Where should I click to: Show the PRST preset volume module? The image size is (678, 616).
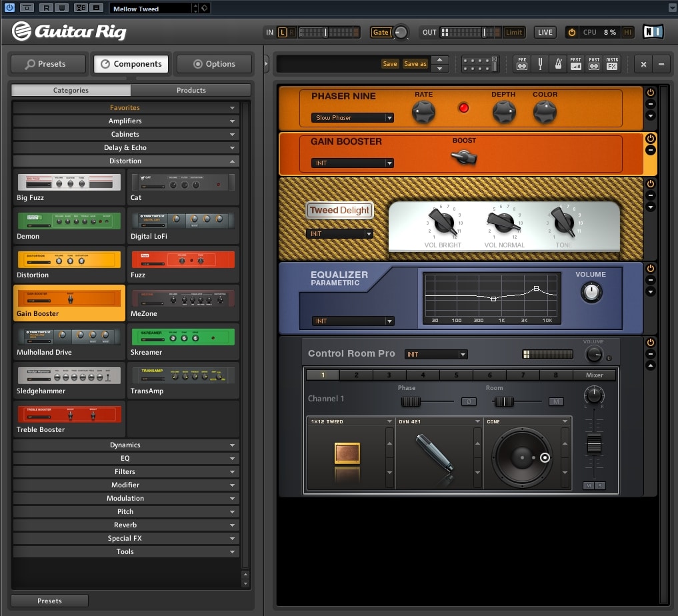click(x=575, y=64)
